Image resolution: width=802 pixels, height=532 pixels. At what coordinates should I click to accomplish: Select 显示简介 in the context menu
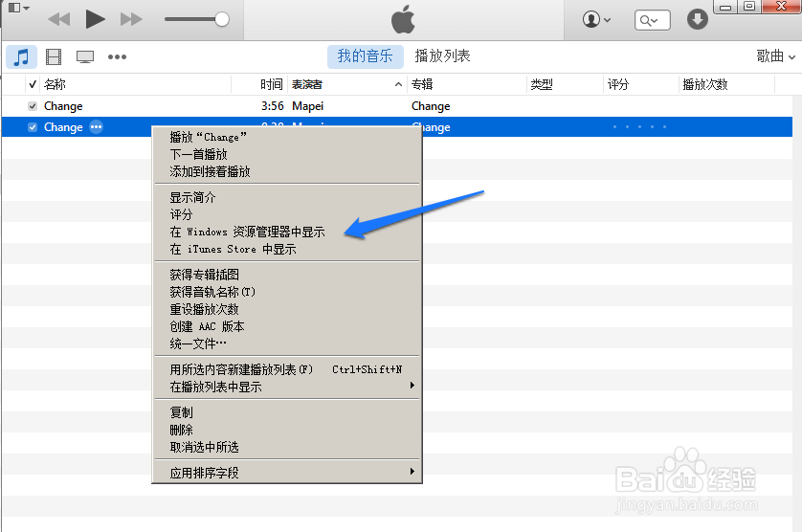[x=287, y=197]
